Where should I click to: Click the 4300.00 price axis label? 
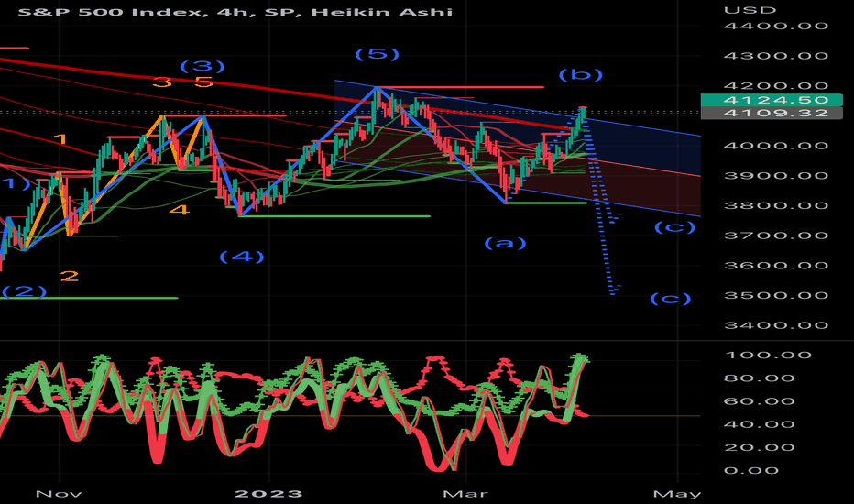click(776, 56)
